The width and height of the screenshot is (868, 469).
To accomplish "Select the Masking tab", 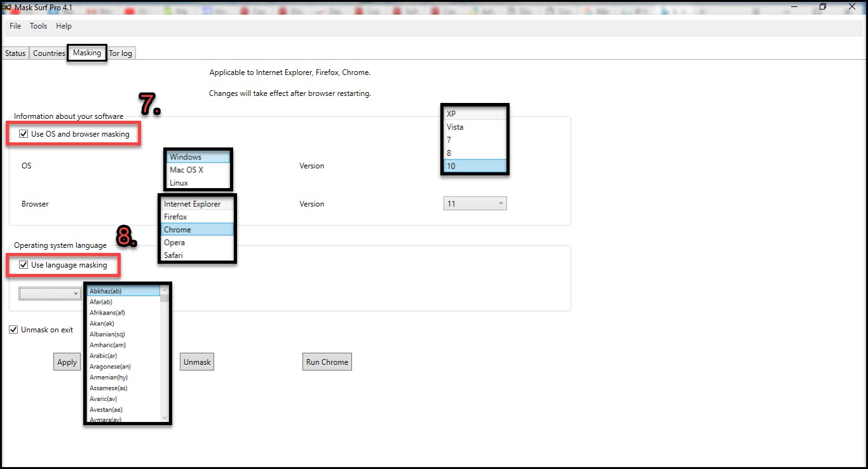I will coord(87,53).
